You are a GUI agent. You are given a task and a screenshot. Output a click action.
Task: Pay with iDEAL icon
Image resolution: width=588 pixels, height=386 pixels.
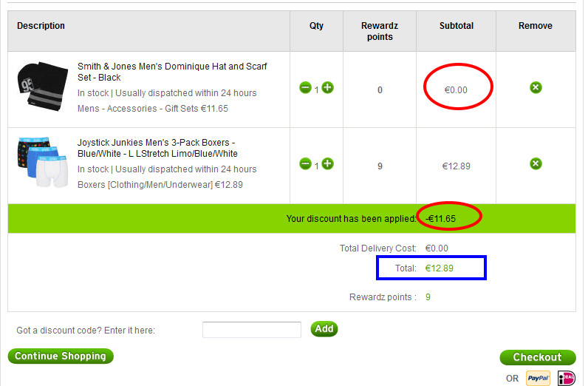[x=567, y=378]
